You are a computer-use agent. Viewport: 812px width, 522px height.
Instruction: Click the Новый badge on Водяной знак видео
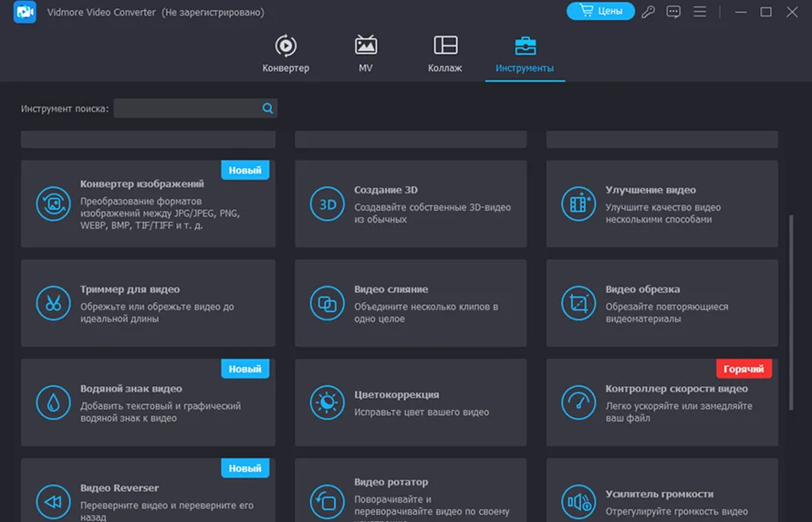coord(245,369)
